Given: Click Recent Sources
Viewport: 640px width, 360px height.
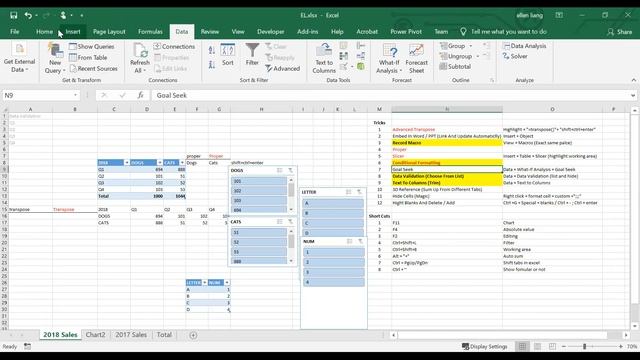Looking at the screenshot, I should pyautogui.click(x=93, y=69).
